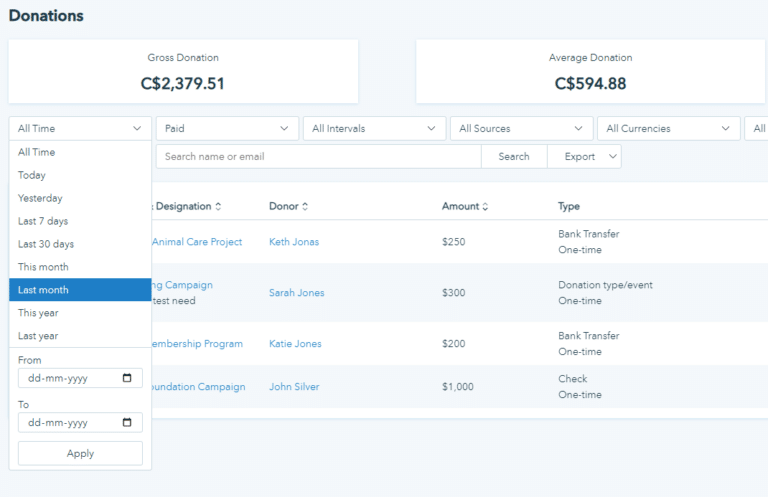Sort by Amount column arrows

485,207
